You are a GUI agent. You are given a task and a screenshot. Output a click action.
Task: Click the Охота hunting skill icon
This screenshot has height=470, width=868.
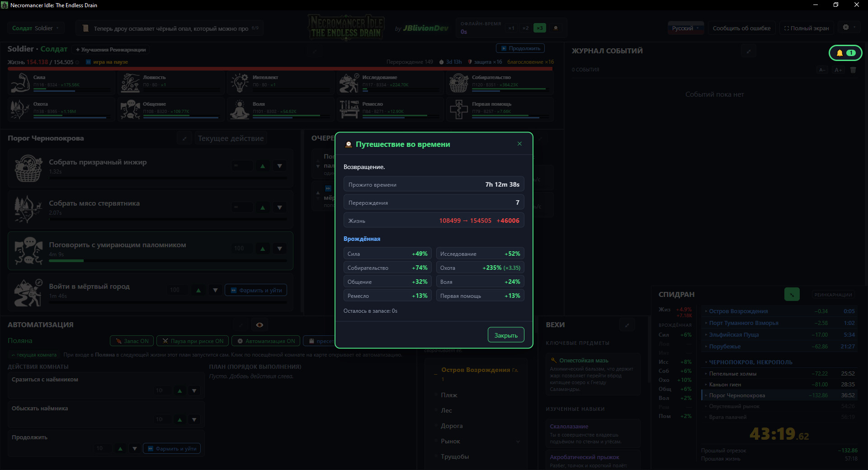pyautogui.click(x=20, y=109)
